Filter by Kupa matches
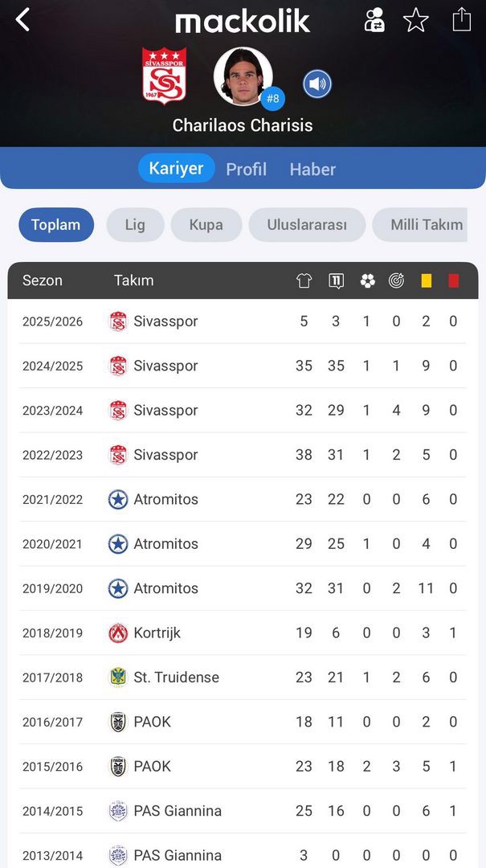486x868 pixels. (x=206, y=225)
